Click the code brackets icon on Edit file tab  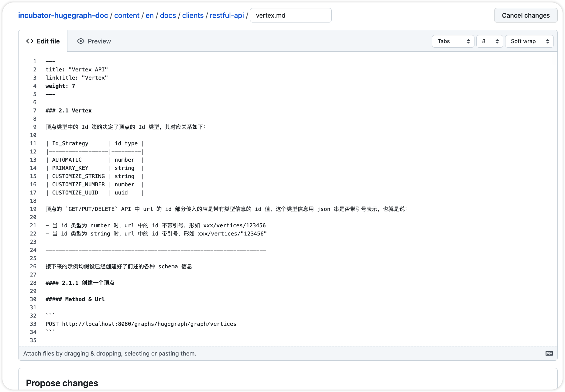[x=30, y=41]
